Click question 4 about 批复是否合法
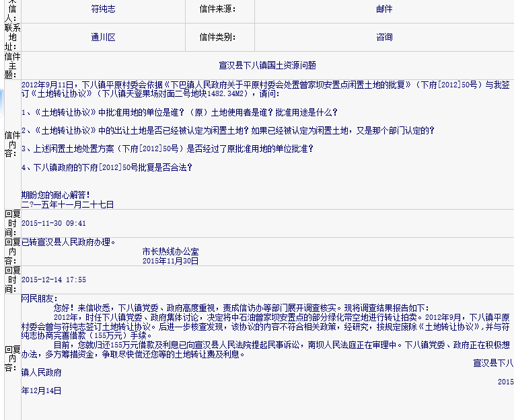This screenshot has width=514, height=420. [107, 167]
